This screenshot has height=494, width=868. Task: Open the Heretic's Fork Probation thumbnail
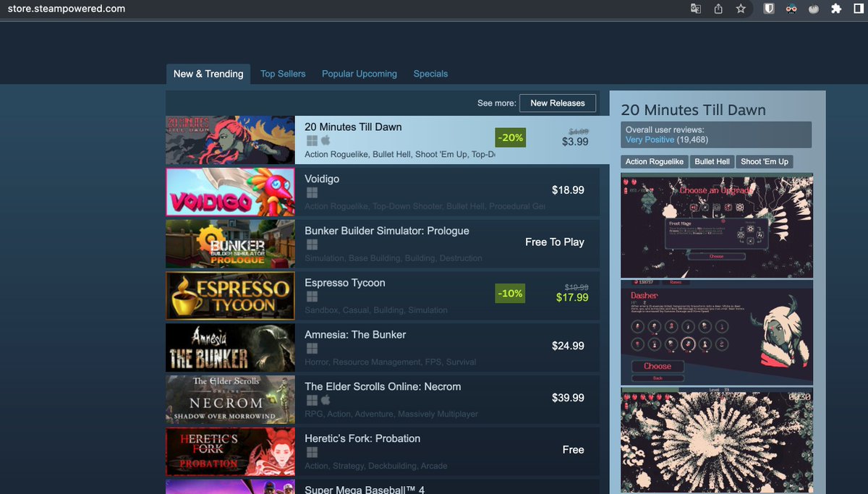click(230, 452)
